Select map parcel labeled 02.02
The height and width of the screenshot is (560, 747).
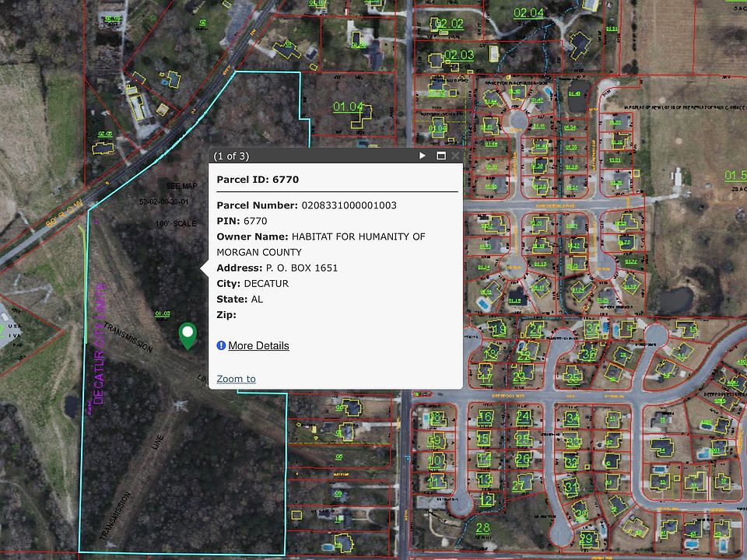tap(449, 24)
